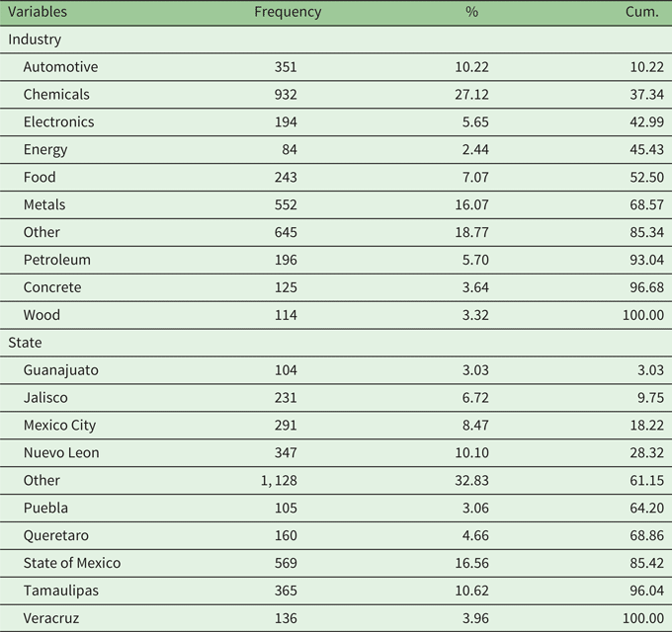Click the Cum. column header
Image resolution: width=672 pixels, height=632 pixels.
pos(642,12)
